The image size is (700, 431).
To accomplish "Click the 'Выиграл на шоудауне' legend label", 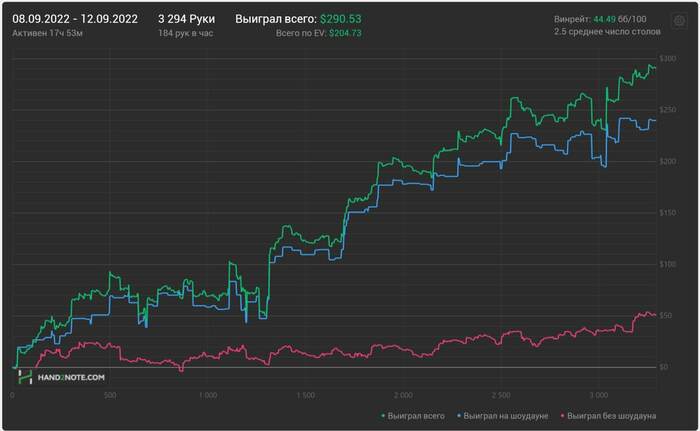I will pos(506,416).
